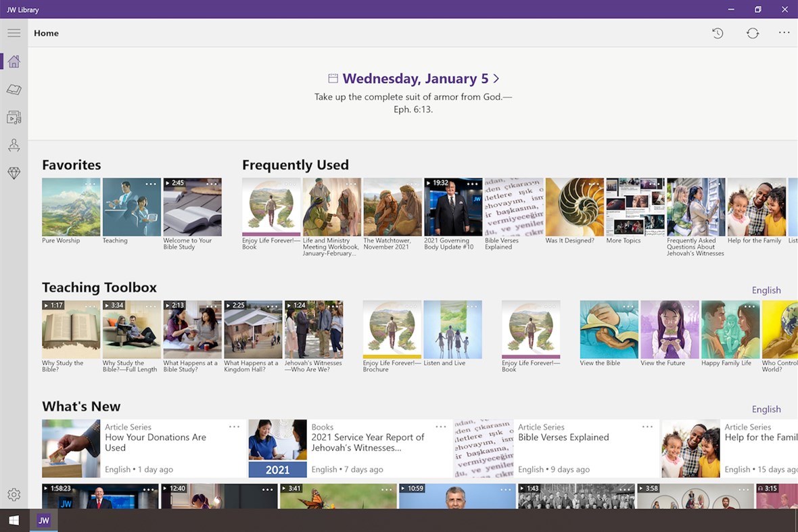Change the Teaching Toolbox language from English
The width and height of the screenshot is (798, 532).
point(766,289)
